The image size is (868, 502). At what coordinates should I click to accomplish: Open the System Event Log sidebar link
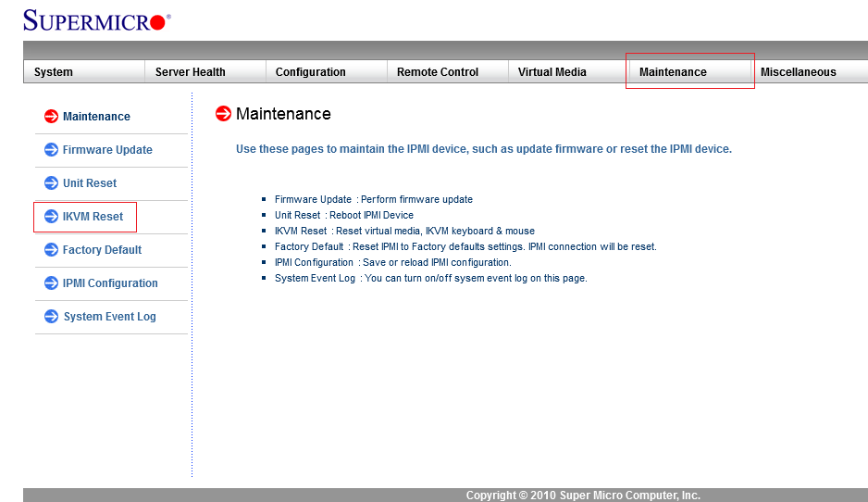pyautogui.click(x=109, y=317)
